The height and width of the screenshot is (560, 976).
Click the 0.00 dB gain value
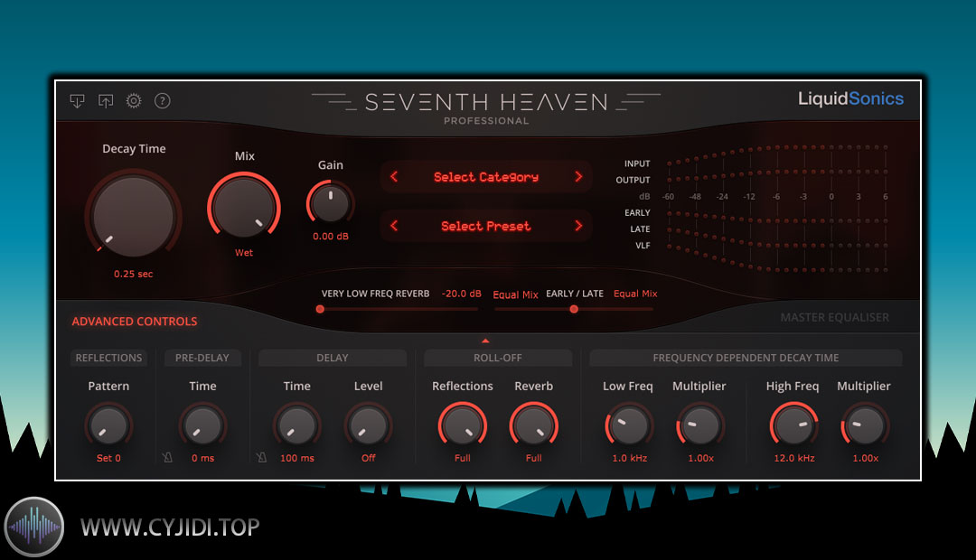coord(331,237)
